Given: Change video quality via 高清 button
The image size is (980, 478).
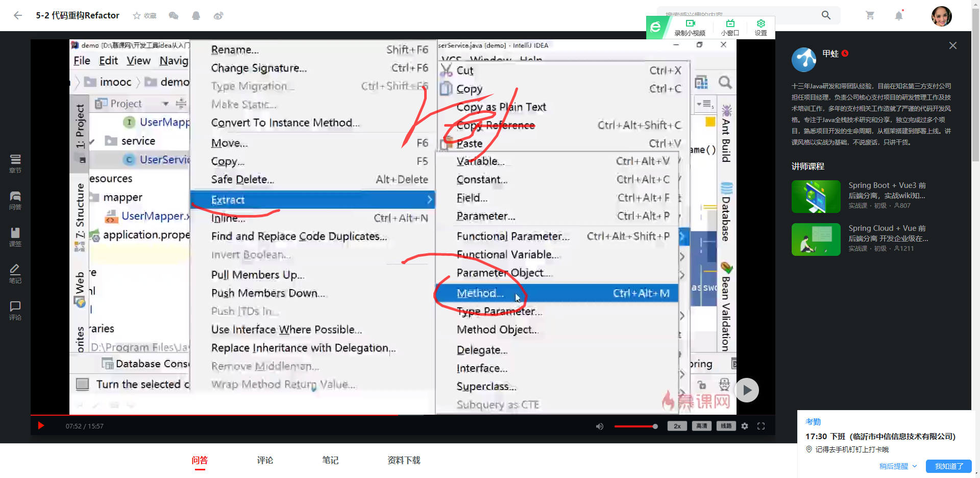Looking at the screenshot, I should pos(702,426).
